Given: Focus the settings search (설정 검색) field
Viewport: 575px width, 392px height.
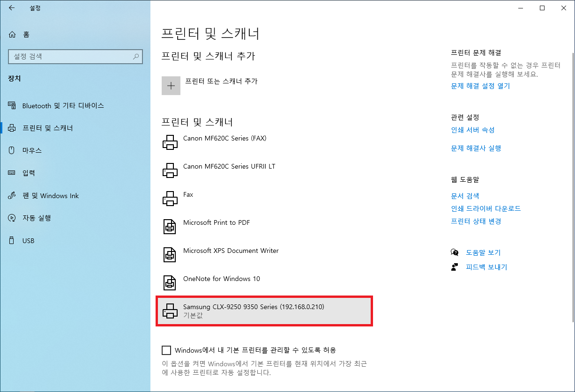Looking at the screenshot, I should click(75, 57).
